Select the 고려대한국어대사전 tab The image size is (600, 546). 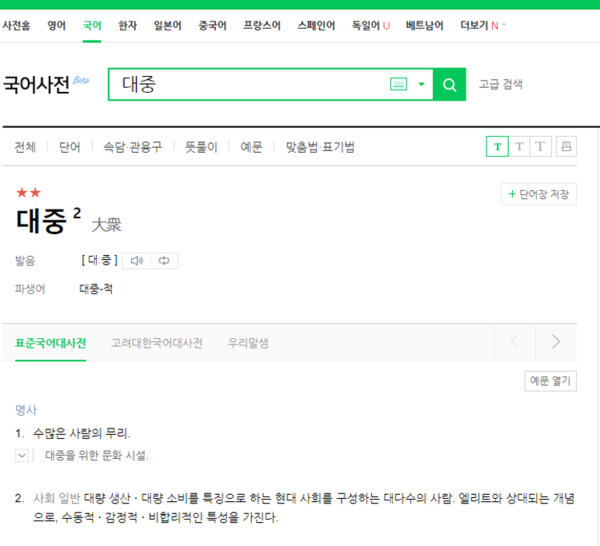click(x=157, y=343)
